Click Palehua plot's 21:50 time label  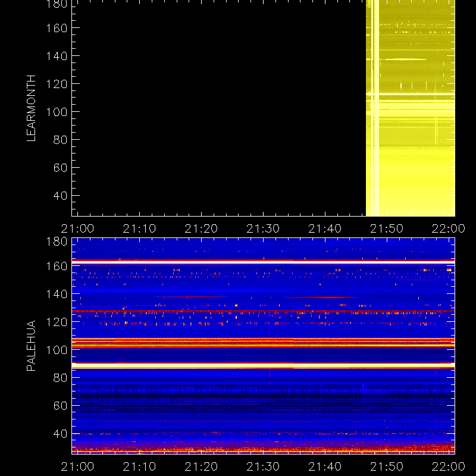point(387,466)
